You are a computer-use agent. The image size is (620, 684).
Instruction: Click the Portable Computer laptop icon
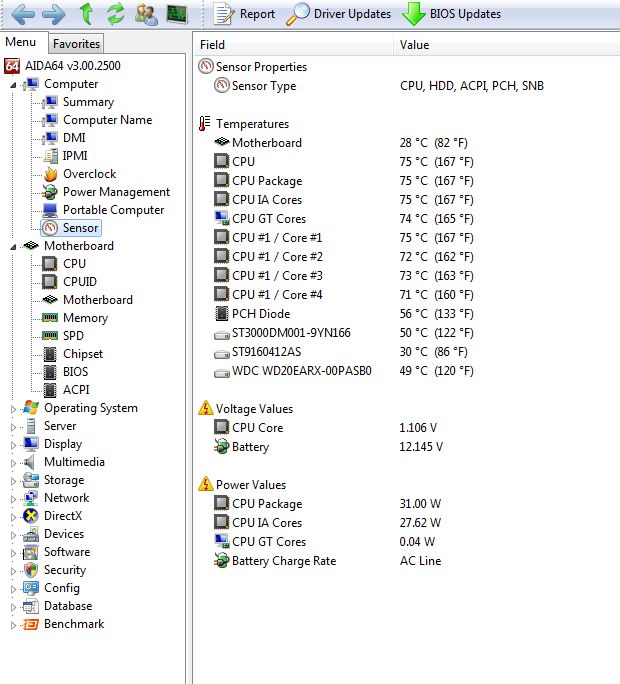click(x=50, y=210)
